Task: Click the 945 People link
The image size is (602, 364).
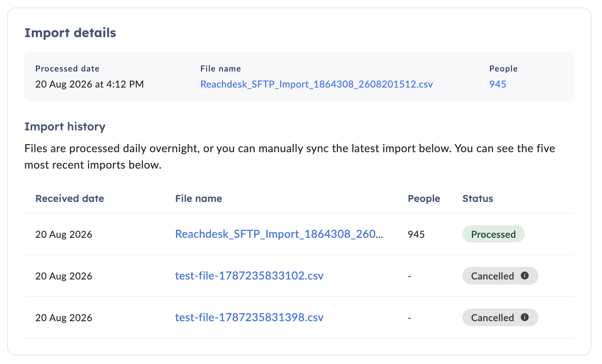Action: (x=498, y=84)
